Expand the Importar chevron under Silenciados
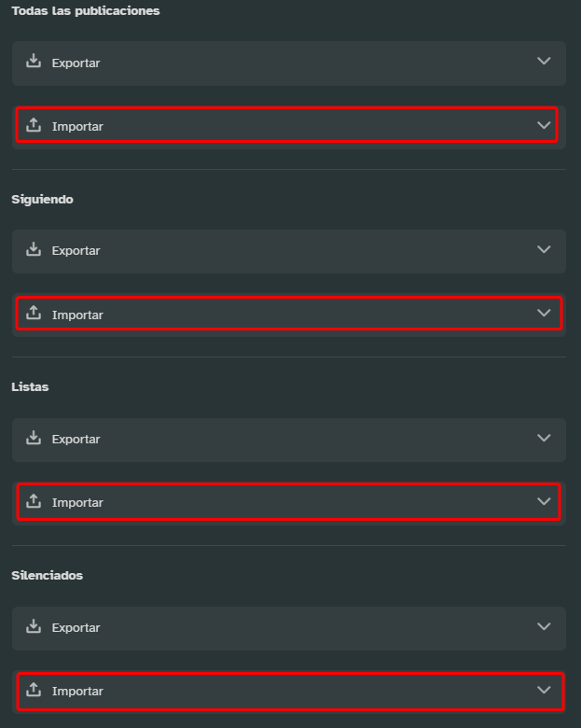The image size is (581, 728). click(544, 690)
